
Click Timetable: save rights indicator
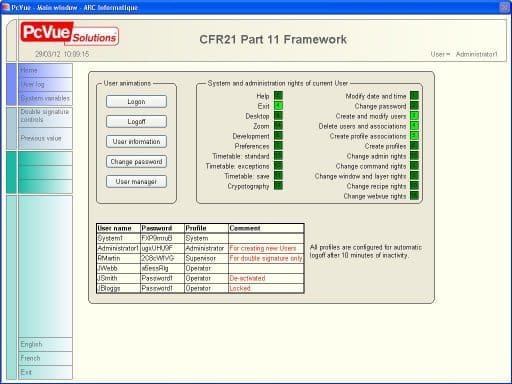tap(278, 176)
